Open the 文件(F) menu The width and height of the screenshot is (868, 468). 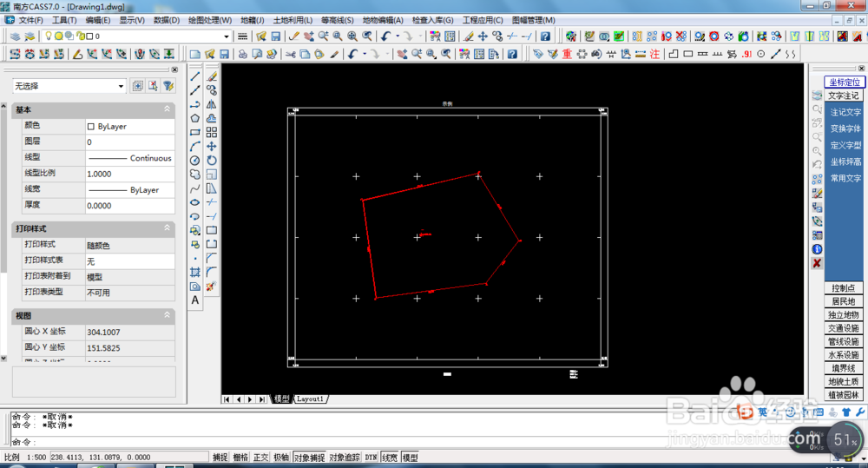pos(30,20)
